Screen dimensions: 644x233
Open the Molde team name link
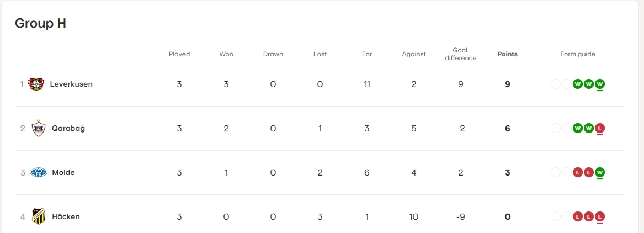pos(63,173)
